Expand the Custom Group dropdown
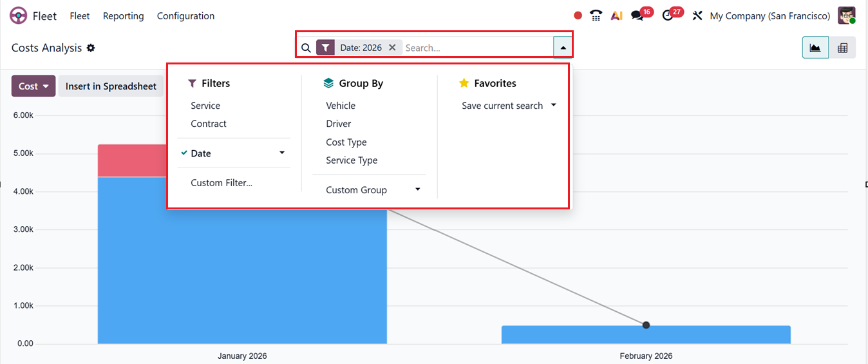 (417, 190)
